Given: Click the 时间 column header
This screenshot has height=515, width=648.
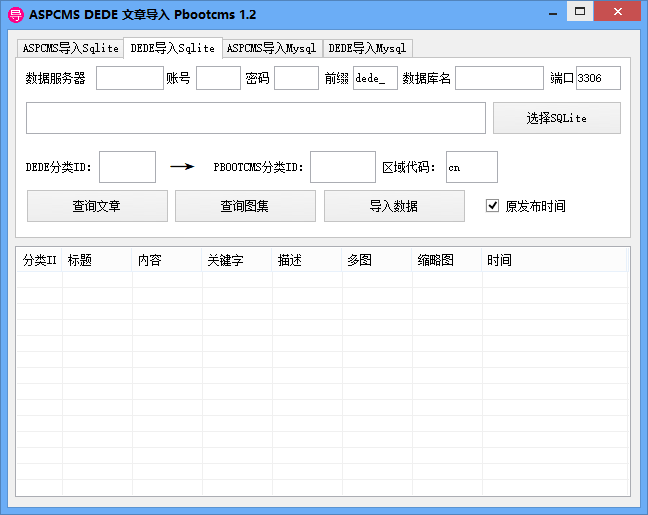Looking at the screenshot, I should tap(554, 260).
